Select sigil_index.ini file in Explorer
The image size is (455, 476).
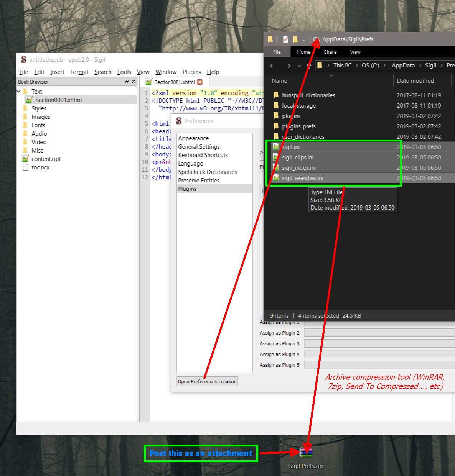point(299,167)
